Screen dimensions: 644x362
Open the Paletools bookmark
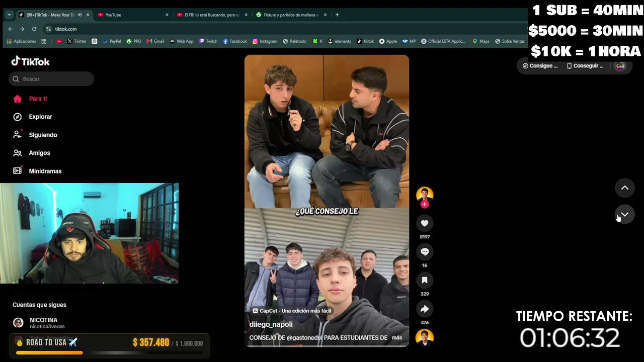click(295, 41)
